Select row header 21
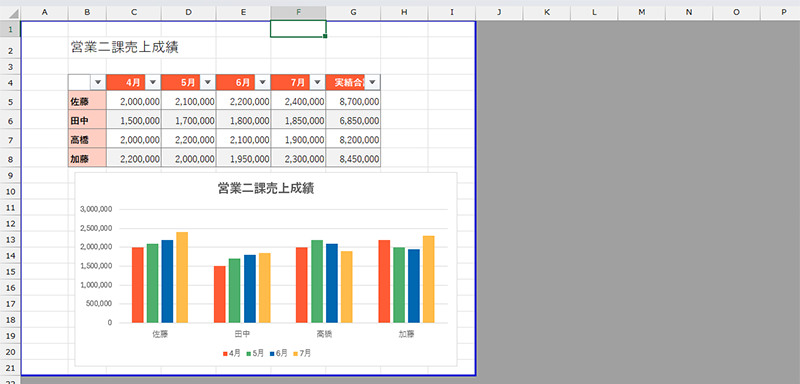The image size is (800, 384). pyautogui.click(x=10, y=368)
